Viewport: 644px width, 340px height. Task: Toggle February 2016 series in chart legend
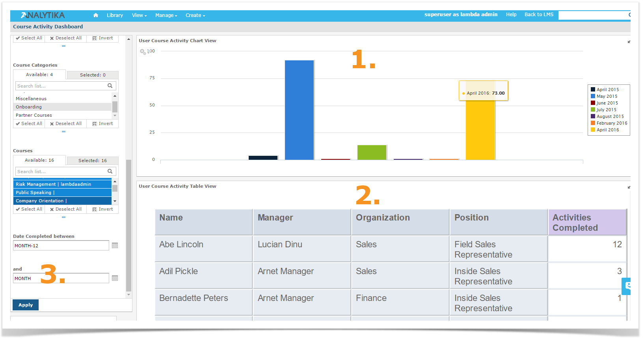click(611, 123)
